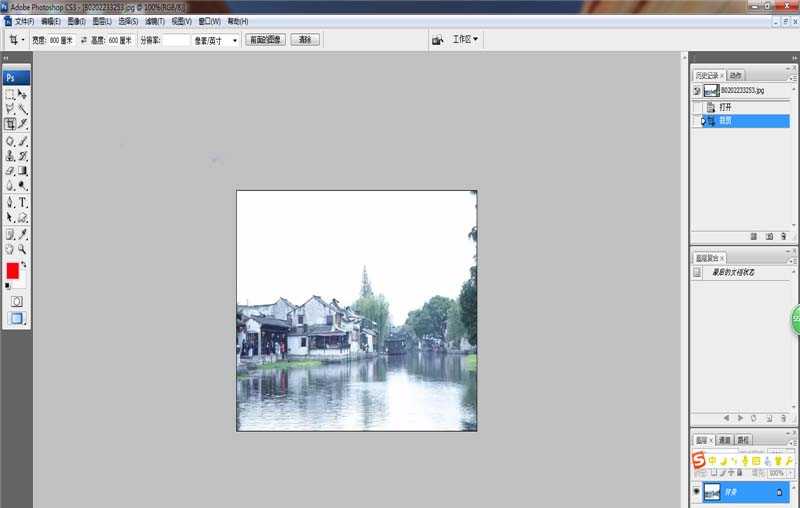Open the 像素/英寸 resolution unit dropdown

point(215,40)
